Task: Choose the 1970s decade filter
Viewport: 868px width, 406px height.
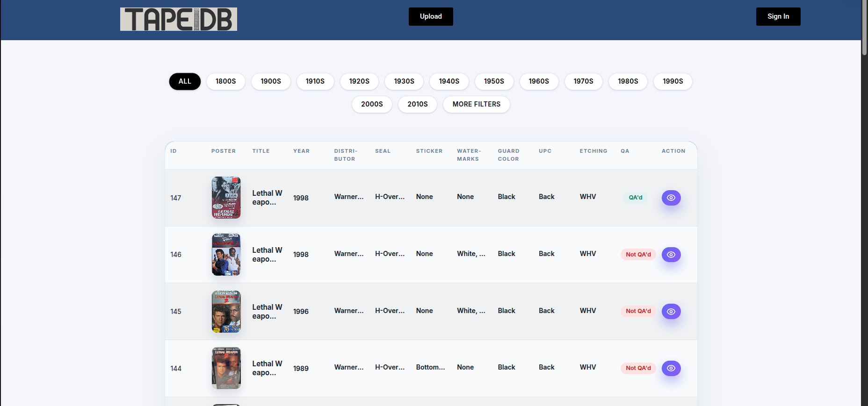Action: coord(583,81)
